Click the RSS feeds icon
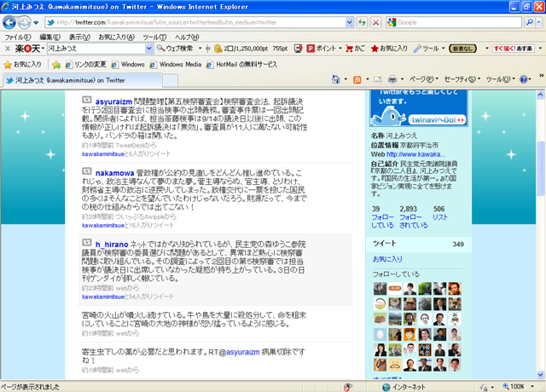This screenshot has height=392, width=546. pos(357,79)
